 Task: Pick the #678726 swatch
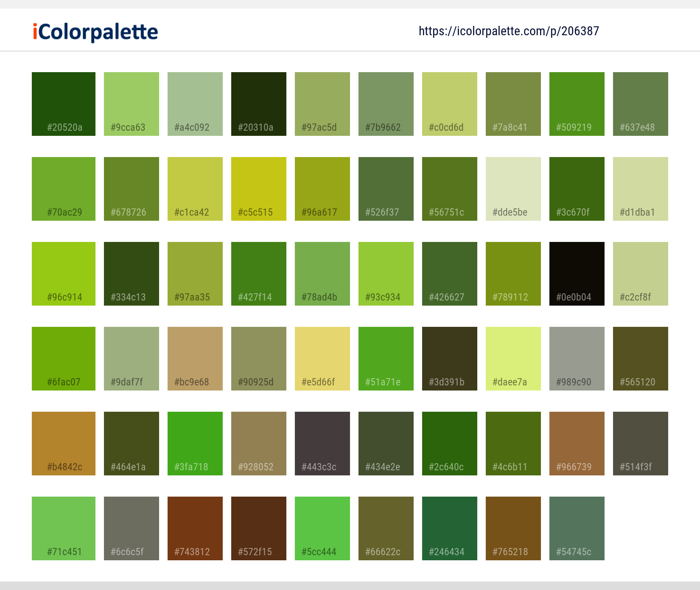coord(132,189)
